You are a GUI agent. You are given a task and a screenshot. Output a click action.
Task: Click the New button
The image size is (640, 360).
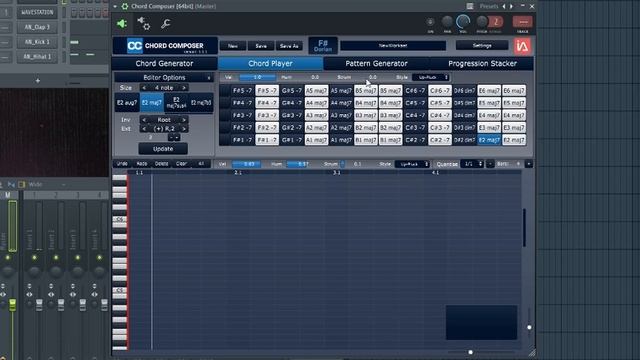pyautogui.click(x=233, y=46)
